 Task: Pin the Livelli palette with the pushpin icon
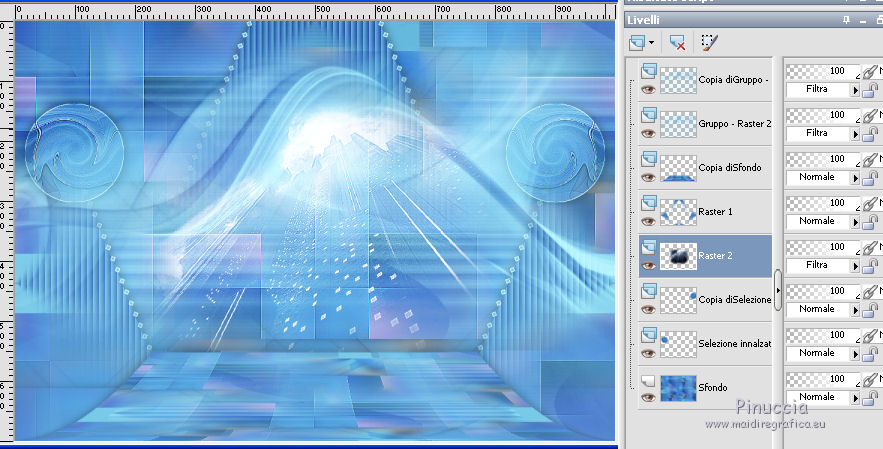(846, 20)
